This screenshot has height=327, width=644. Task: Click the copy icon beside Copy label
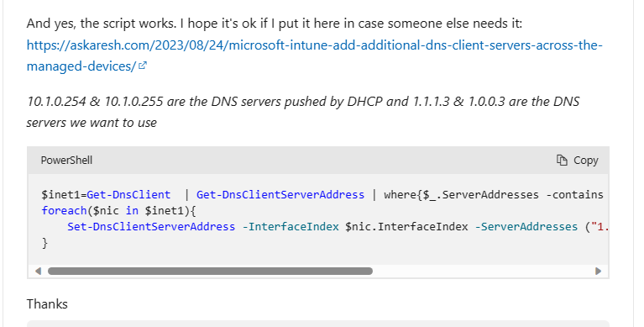pos(562,160)
